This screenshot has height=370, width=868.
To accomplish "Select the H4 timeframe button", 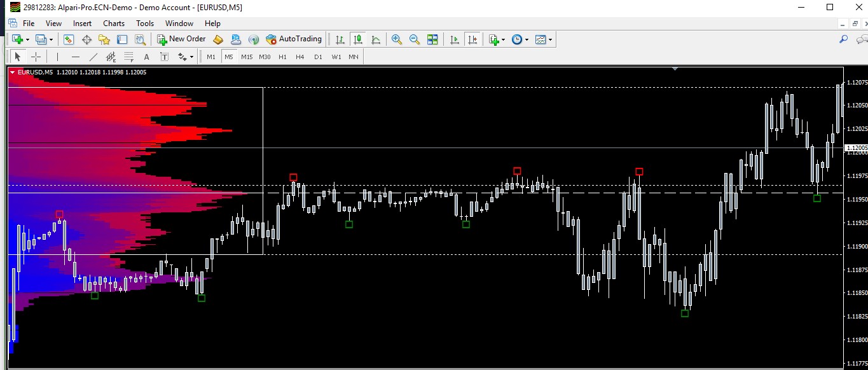I will pos(300,57).
